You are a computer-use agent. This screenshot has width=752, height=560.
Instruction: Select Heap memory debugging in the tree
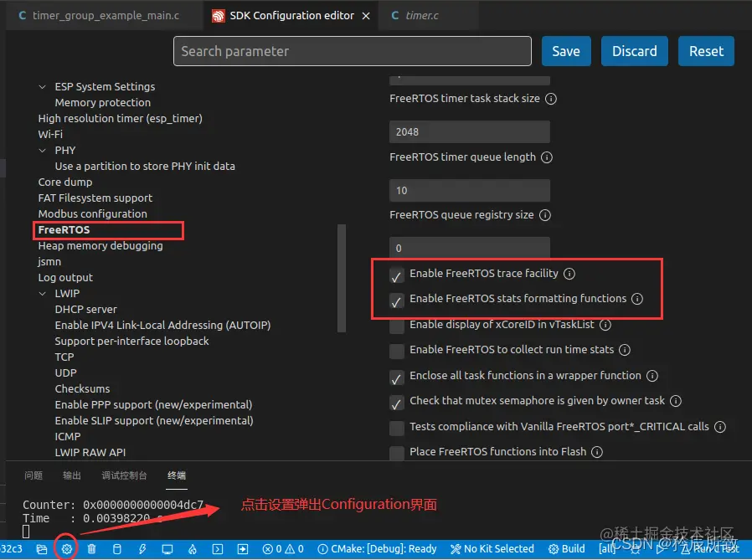pyautogui.click(x=100, y=246)
